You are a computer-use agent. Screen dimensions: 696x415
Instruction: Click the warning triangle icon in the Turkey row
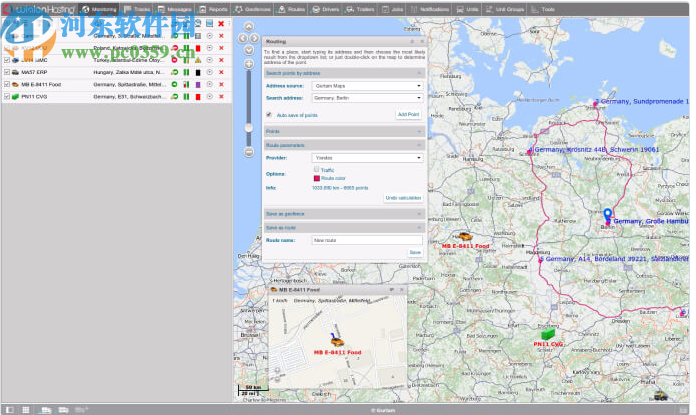pos(198,59)
